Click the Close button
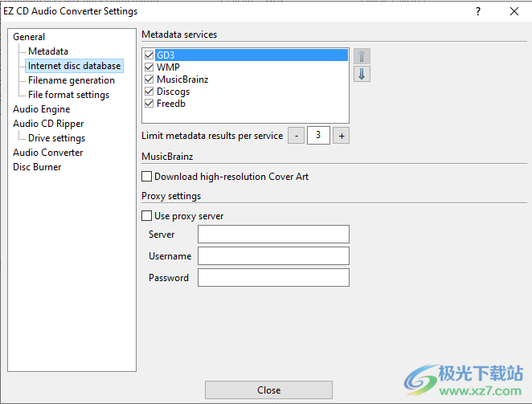This screenshot has width=532, height=404. coord(268,390)
